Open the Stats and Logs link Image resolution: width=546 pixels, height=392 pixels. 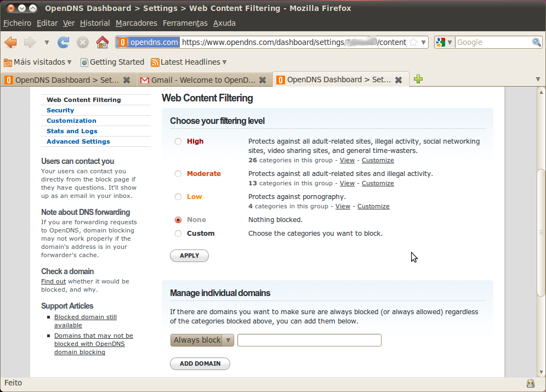coord(72,131)
